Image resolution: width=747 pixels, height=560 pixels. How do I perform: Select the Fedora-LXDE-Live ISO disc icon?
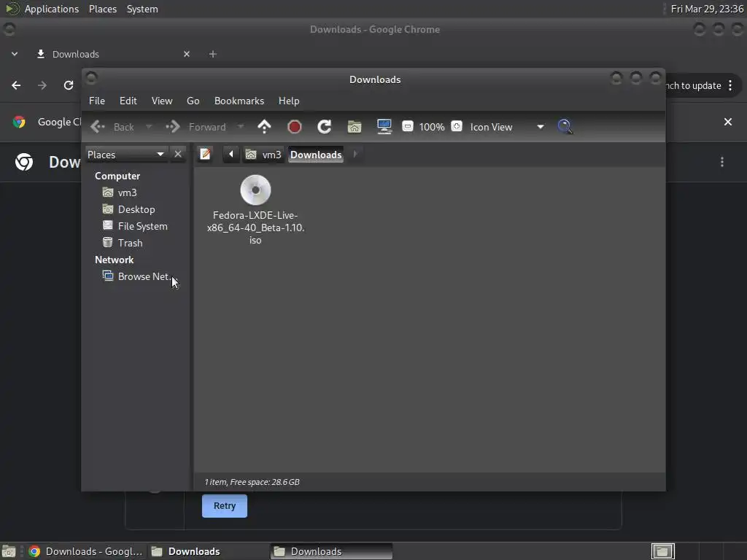pyautogui.click(x=255, y=190)
